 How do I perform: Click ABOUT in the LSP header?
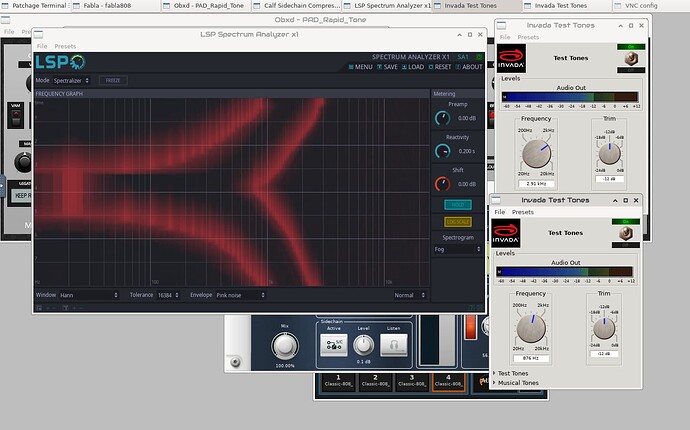coord(469,67)
